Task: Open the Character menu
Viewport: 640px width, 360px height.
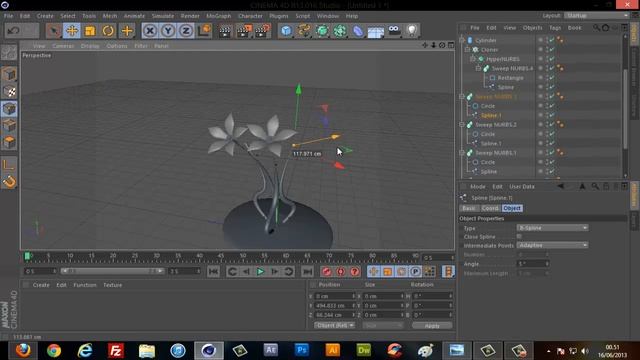Action: click(250, 16)
